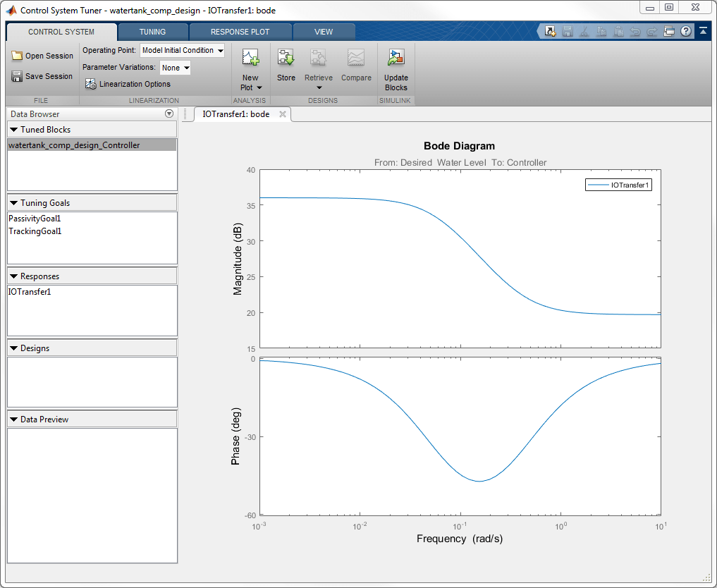Switch to the CONTROL SYSTEM tab
The height and width of the screenshot is (588, 717).
click(x=61, y=32)
